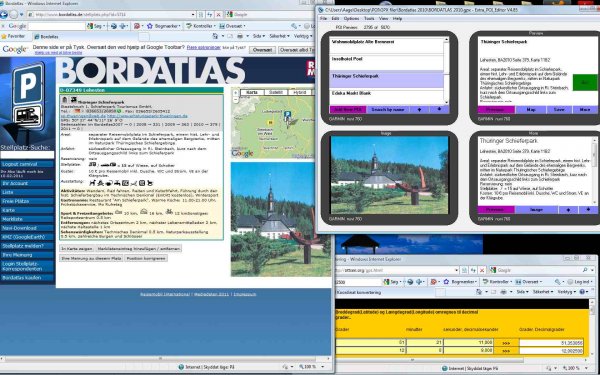This screenshot has height=375, width=600.
Task: Click the up arrow button under POI list
Action: click(439, 109)
